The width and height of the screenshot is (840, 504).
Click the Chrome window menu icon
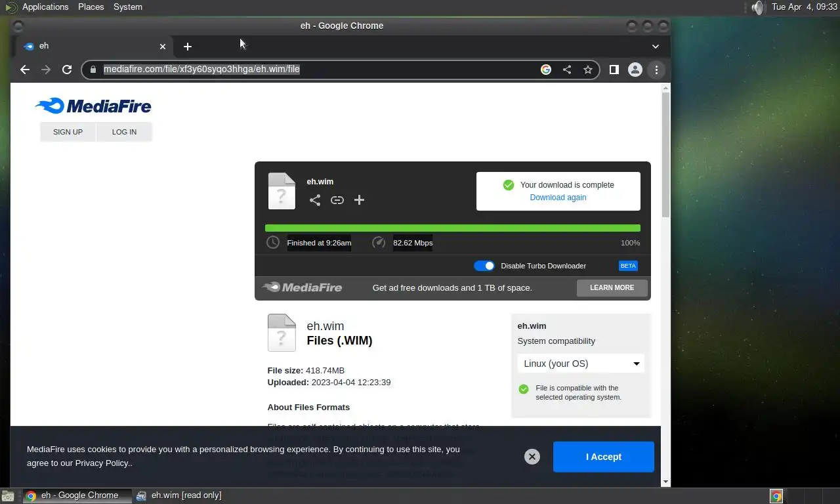(x=18, y=26)
